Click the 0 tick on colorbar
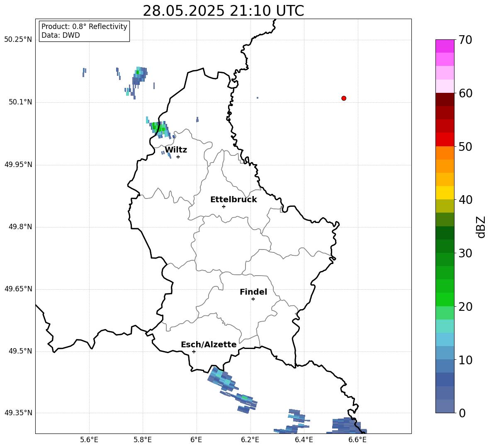The image size is (491, 448). click(x=462, y=413)
